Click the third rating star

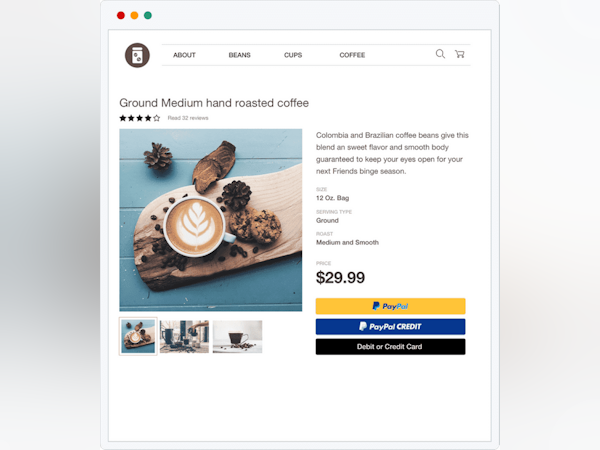pyautogui.click(x=140, y=118)
